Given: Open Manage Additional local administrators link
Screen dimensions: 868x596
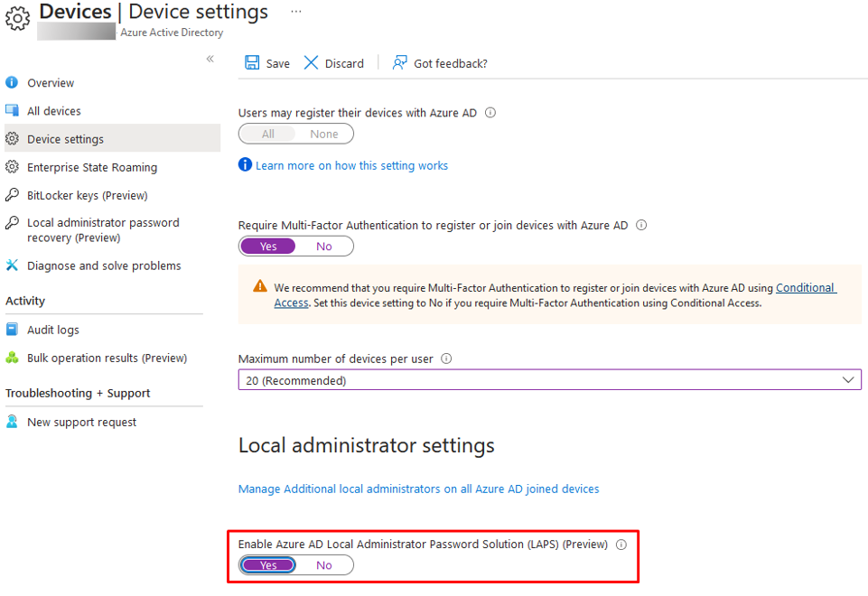Looking at the screenshot, I should coord(418,489).
